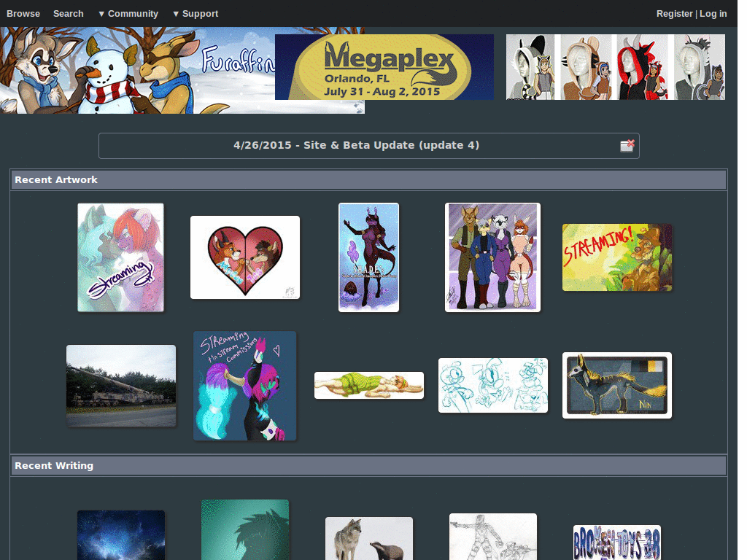Viewport: 747px width, 560px height.
Task: Expand the Support dropdown menu
Action: click(196, 13)
